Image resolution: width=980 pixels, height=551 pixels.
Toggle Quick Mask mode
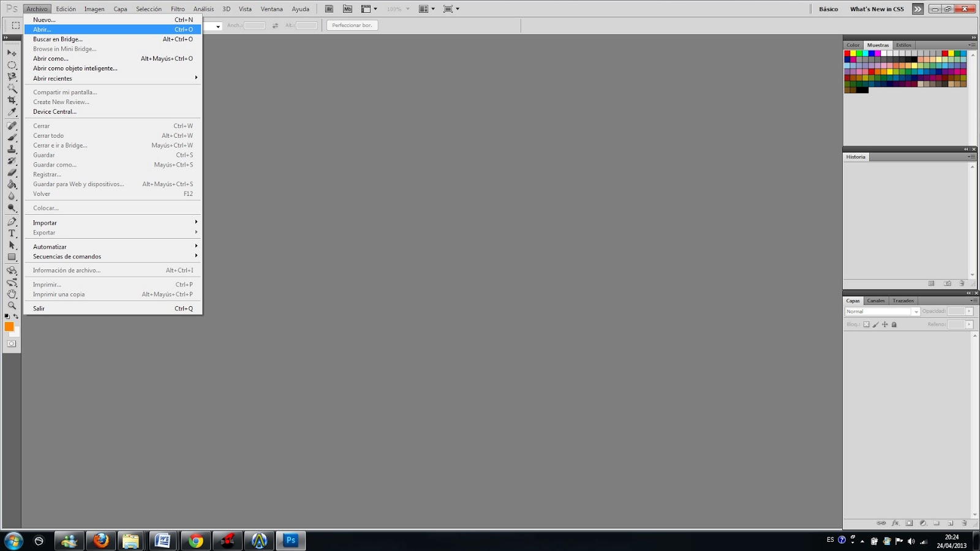click(12, 343)
